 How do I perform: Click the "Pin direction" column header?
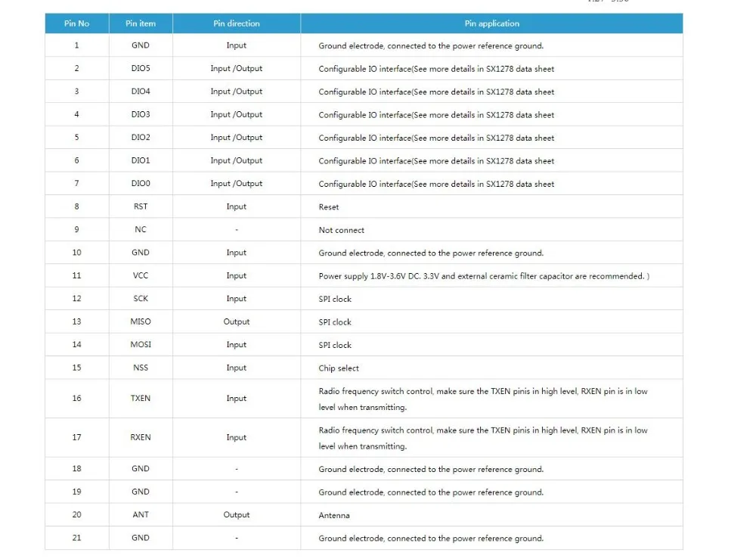tap(236, 23)
